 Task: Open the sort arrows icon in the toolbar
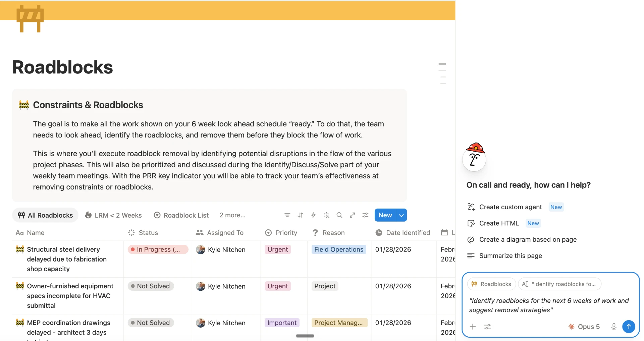[x=301, y=215]
